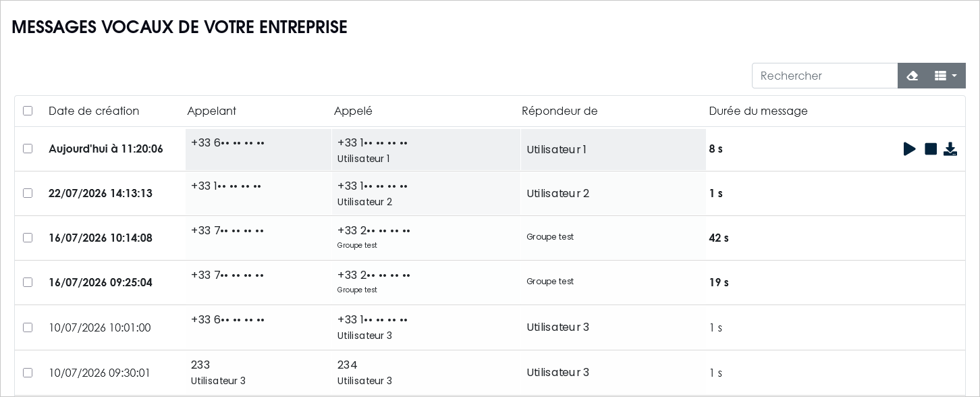Select the 10/07/2026 09:30:01 row checkbox
The width and height of the screenshot is (980, 397).
28,373
